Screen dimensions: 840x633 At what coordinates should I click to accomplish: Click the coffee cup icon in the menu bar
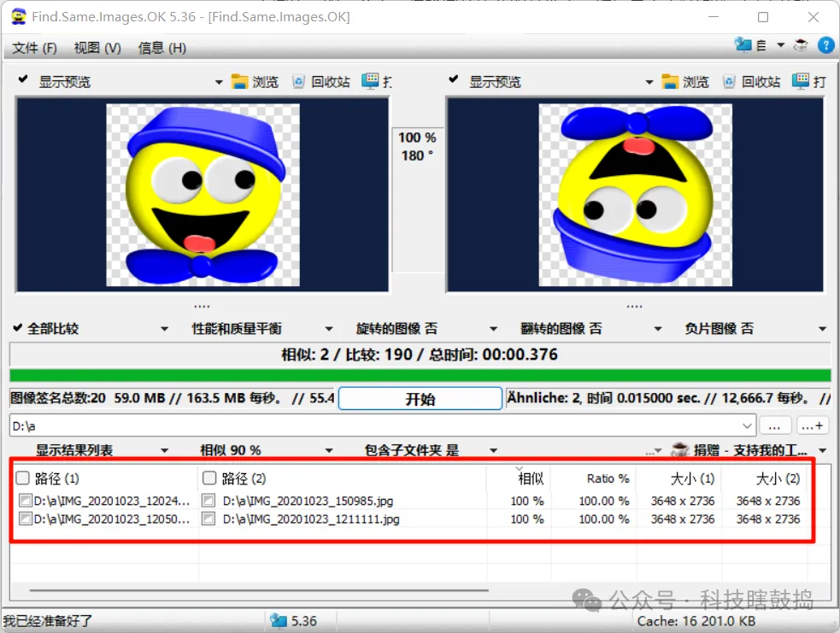[801, 45]
